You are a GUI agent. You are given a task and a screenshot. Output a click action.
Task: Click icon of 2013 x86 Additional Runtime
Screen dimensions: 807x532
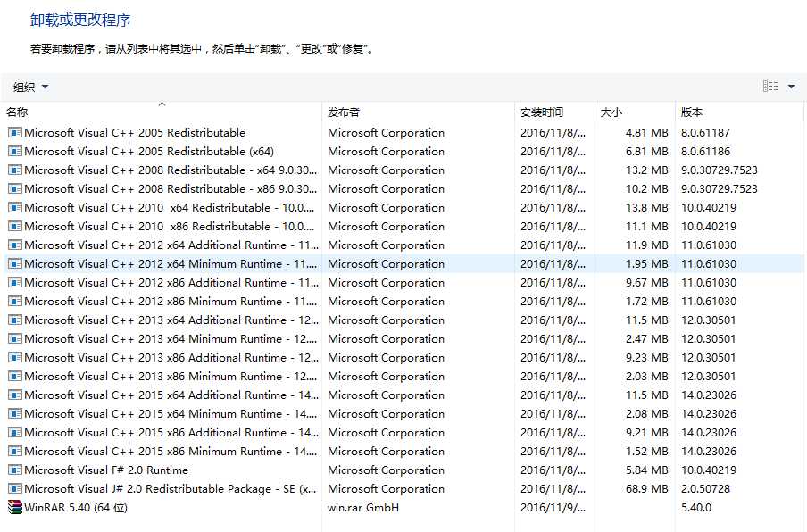(15, 358)
